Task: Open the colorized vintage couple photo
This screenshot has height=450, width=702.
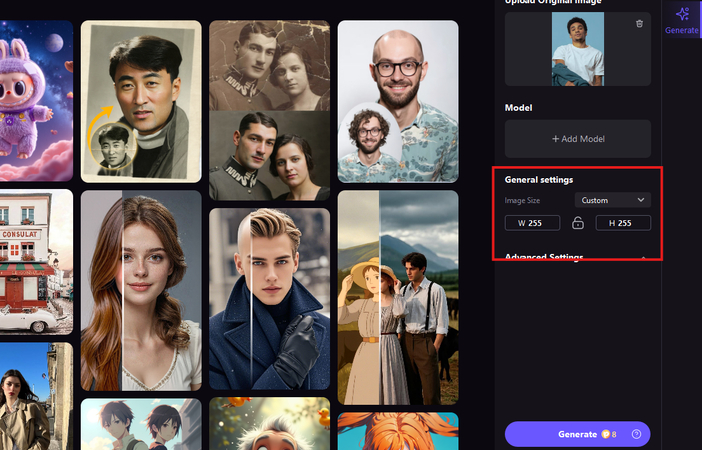Action: pos(270,110)
